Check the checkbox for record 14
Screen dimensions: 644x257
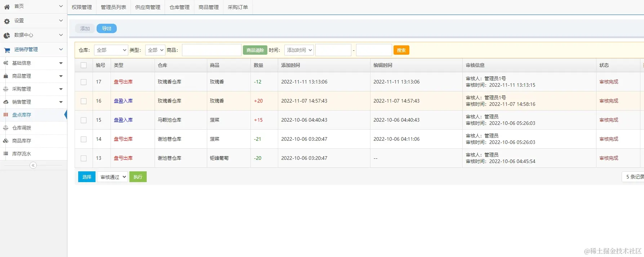[84, 139]
